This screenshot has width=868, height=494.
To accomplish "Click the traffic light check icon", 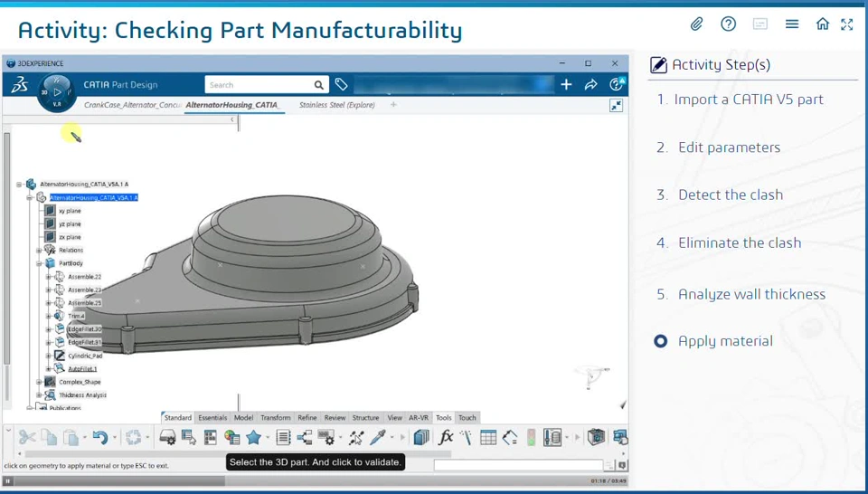I will (531, 438).
